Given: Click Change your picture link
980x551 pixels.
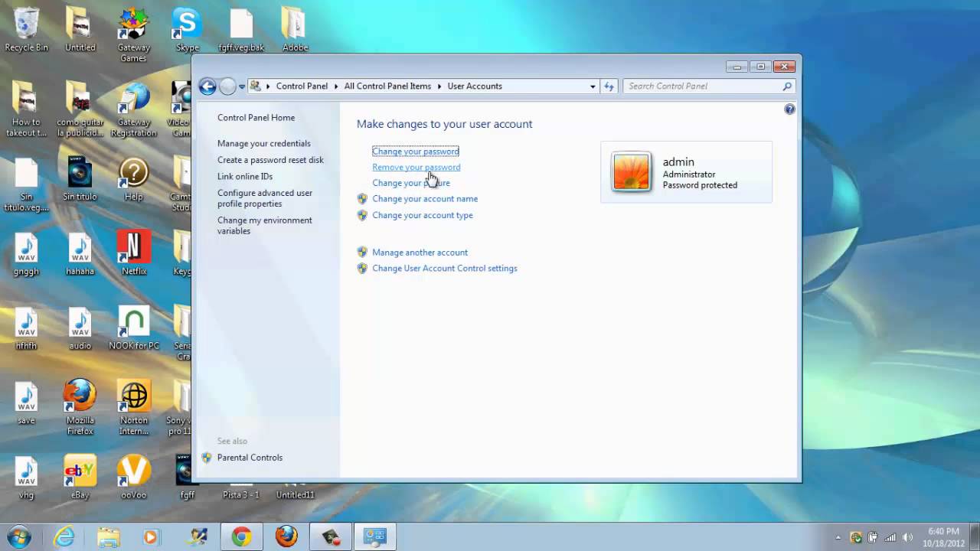Looking at the screenshot, I should point(411,184).
